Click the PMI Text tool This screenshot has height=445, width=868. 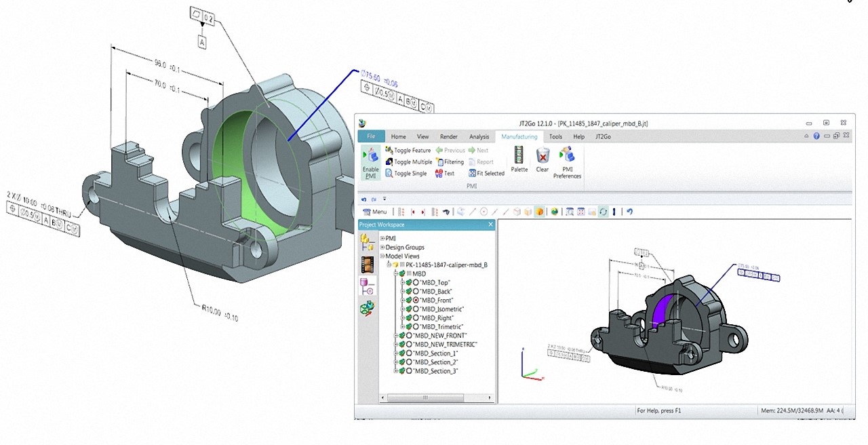(445, 174)
